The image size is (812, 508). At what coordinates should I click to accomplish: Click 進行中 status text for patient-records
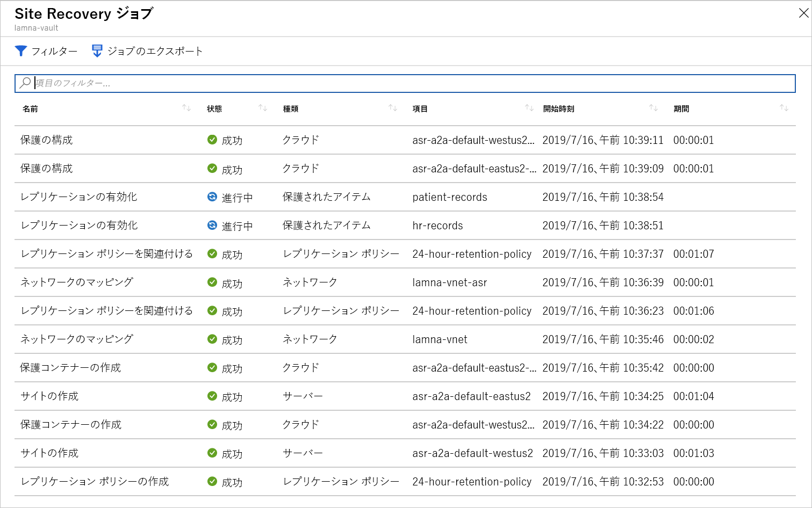(x=237, y=198)
